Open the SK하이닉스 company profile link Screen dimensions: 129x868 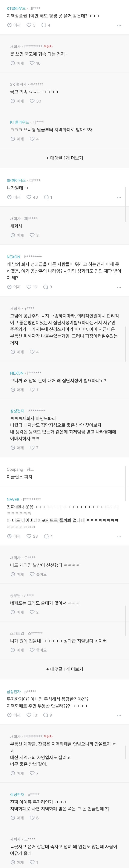click(x=16, y=180)
